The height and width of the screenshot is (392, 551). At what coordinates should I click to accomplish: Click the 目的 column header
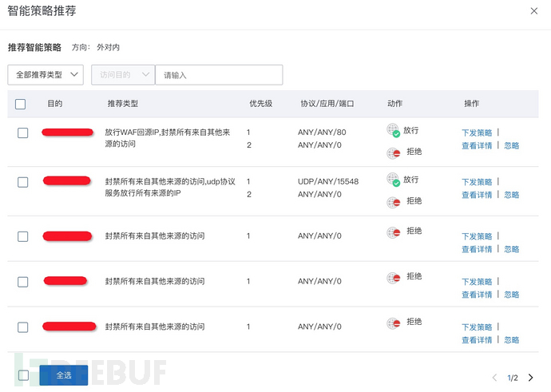click(x=55, y=103)
